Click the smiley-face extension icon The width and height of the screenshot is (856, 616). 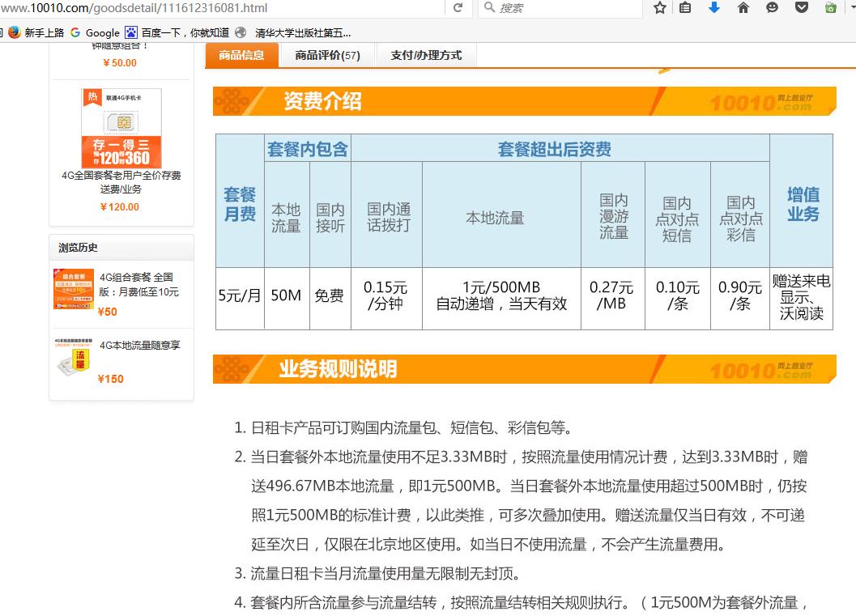[770, 9]
